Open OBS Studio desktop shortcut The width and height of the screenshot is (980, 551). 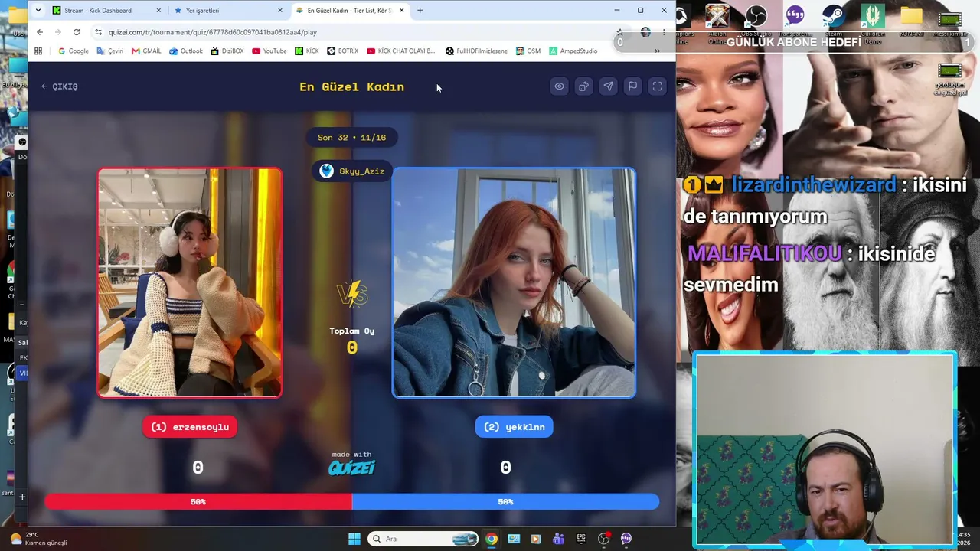(x=756, y=21)
